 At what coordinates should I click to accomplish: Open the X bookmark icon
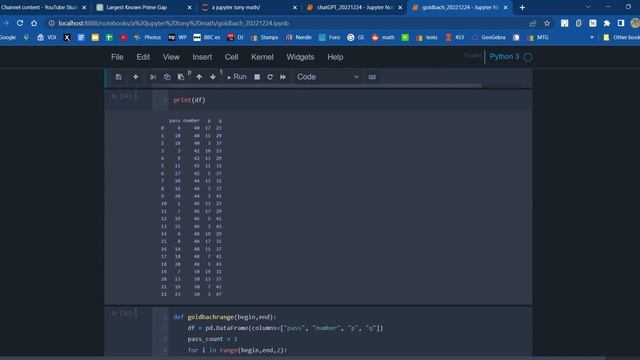pos(67,37)
